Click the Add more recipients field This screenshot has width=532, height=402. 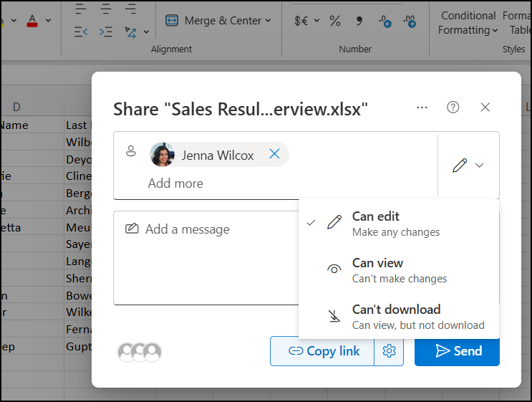[175, 183]
